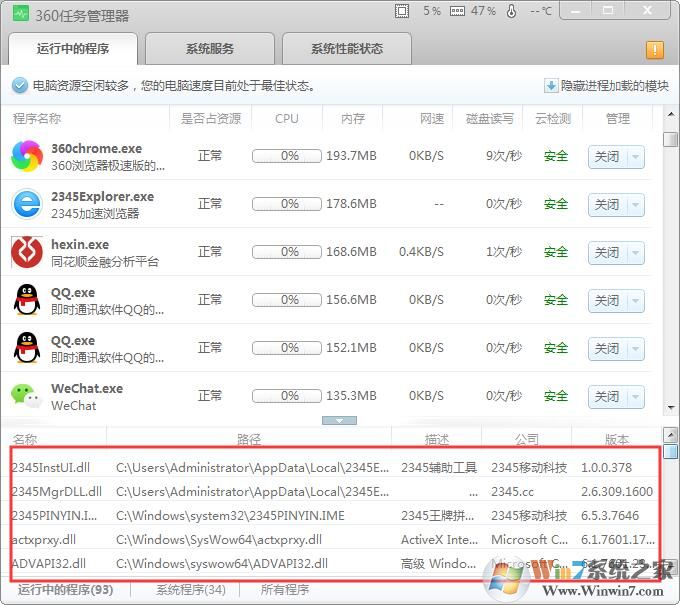Sort by 是否占资源 column header
This screenshot has height=605, width=680.
point(211,118)
